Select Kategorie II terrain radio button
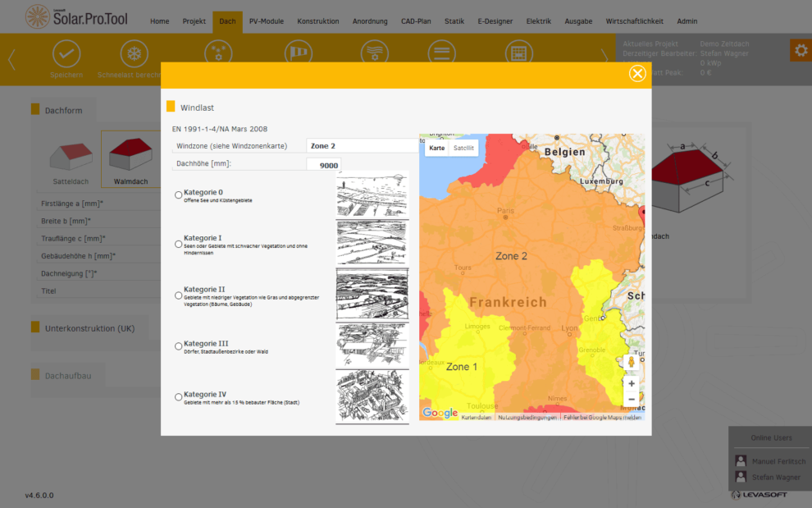Image resolution: width=812 pixels, height=508 pixels. (179, 295)
